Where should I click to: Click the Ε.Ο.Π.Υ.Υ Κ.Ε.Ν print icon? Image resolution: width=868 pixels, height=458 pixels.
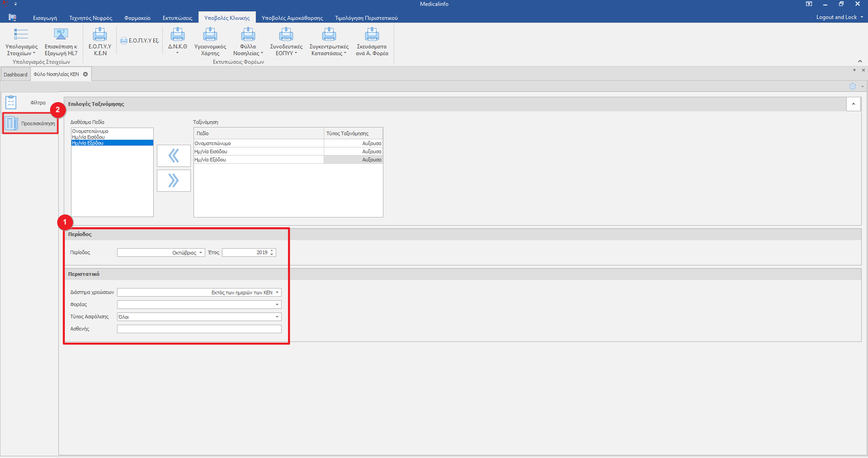click(x=100, y=35)
